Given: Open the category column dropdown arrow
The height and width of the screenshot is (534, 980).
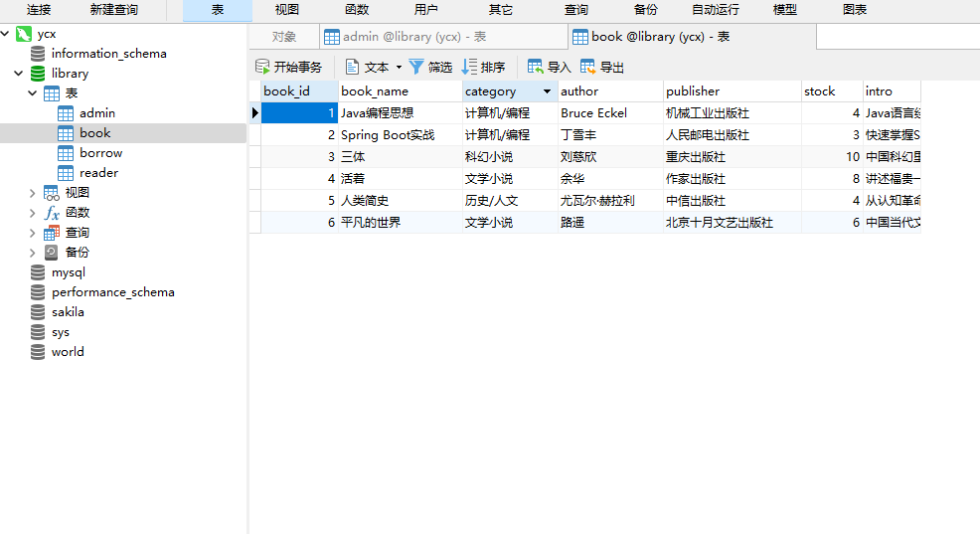Looking at the screenshot, I should pyautogui.click(x=547, y=91).
